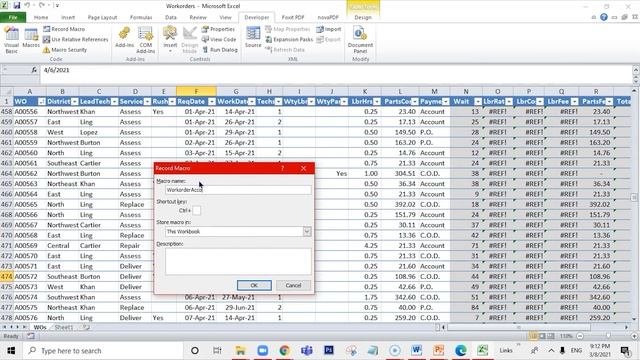Toggle Use Relative References
The image size is (640, 360).
coord(76,39)
